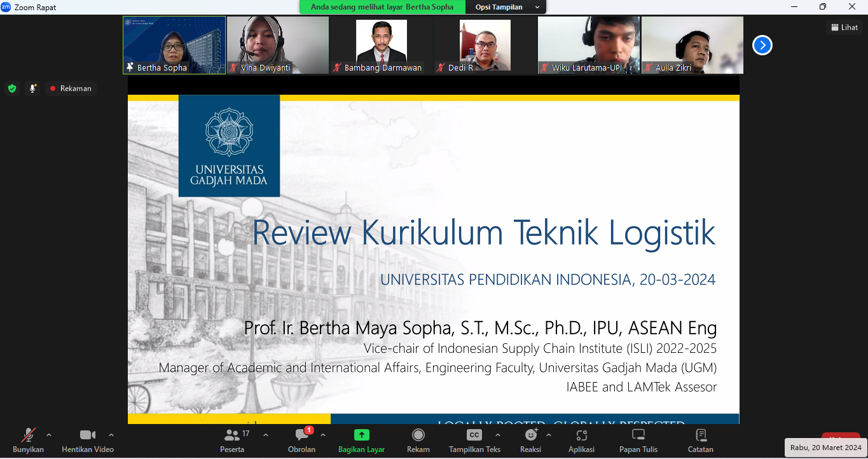Open the Aplikasi apps panel
This screenshot has width=868, height=459.
tap(581, 441)
